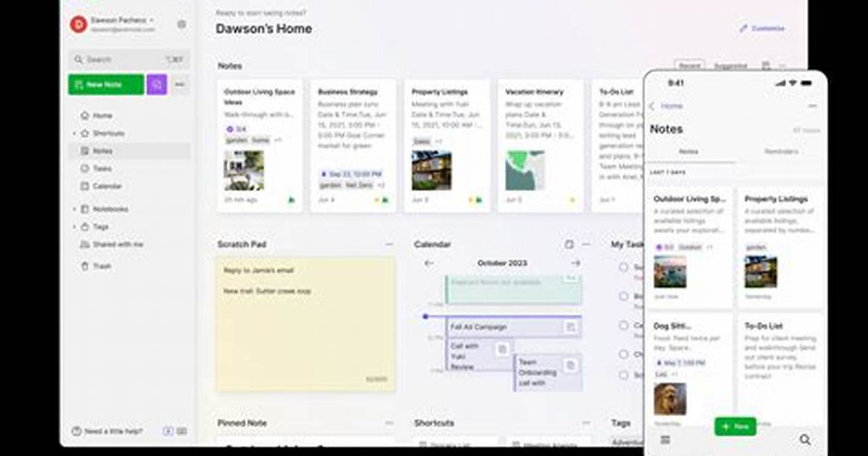Open the Business Strategy note card

[x=353, y=146]
